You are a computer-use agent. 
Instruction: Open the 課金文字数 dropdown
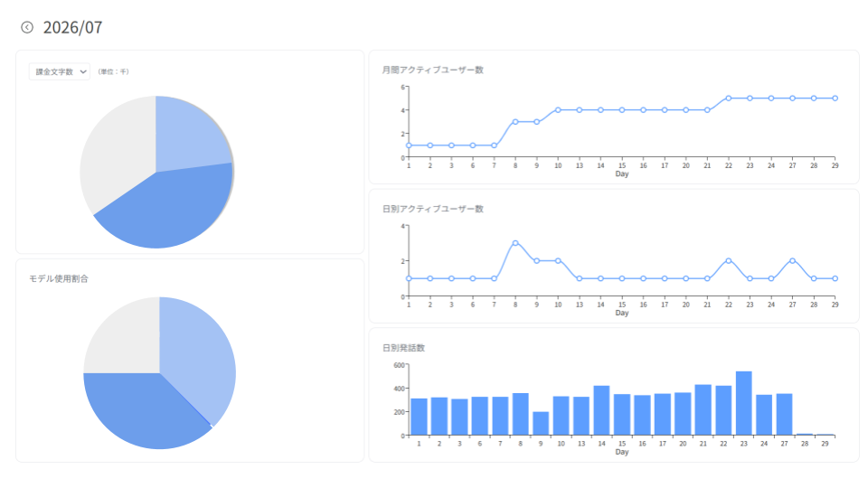60,71
